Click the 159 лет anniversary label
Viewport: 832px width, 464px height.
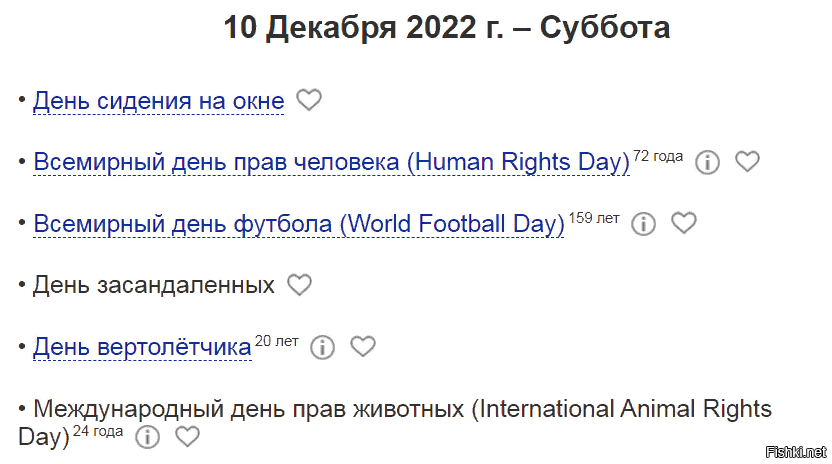tap(594, 218)
